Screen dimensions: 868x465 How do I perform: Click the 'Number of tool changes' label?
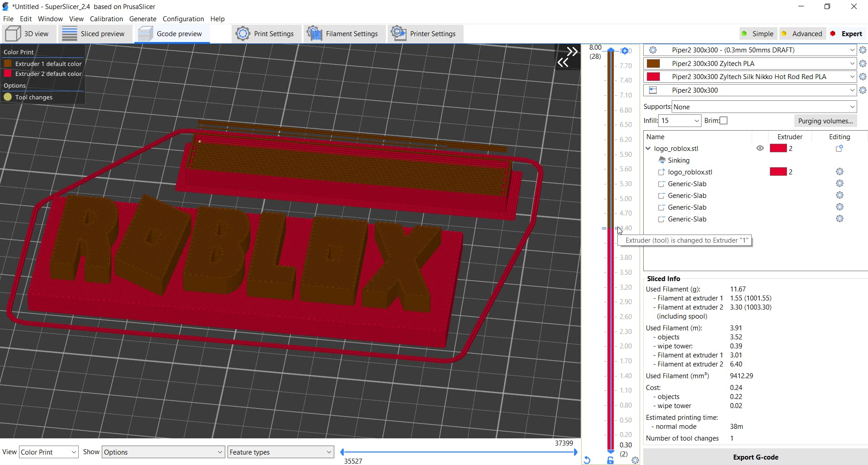tap(682, 438)
